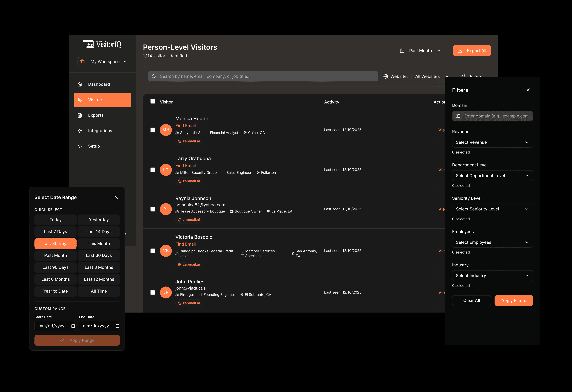Expand the Select Revenue dropdown
572x392 pixels.
492,142
